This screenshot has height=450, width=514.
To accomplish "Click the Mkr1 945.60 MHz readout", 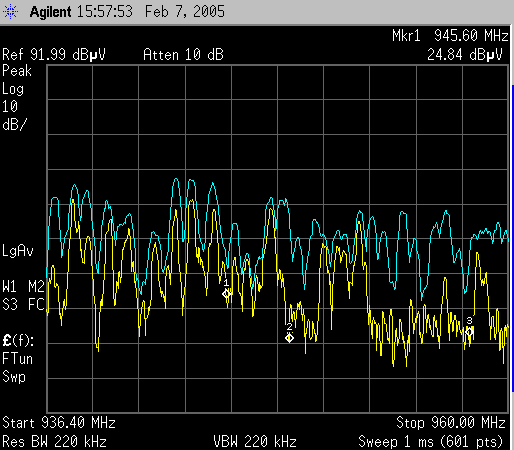I will 450,35.
